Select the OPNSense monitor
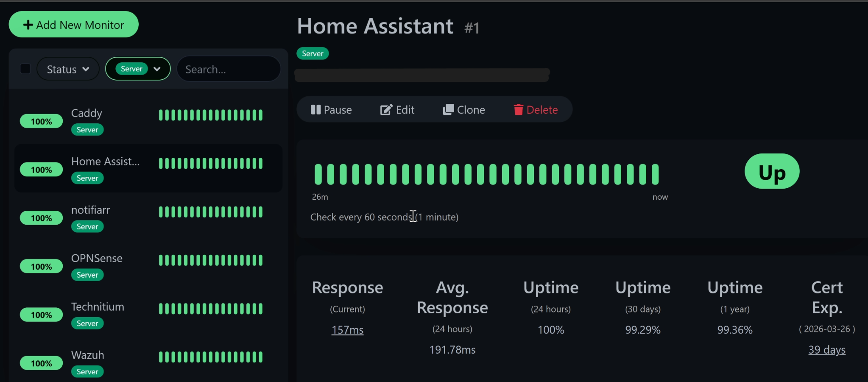 148,266
